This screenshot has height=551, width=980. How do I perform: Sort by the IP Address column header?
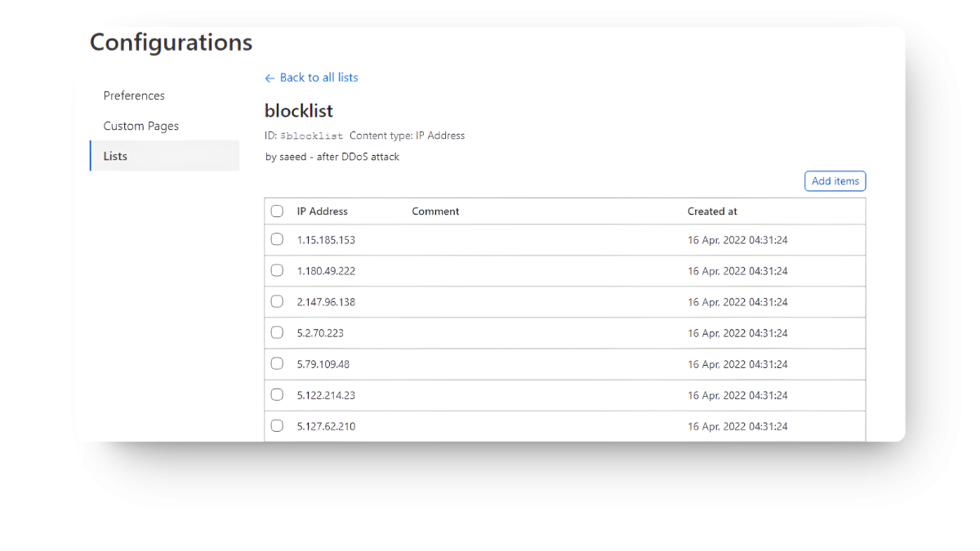coord(323,211)
